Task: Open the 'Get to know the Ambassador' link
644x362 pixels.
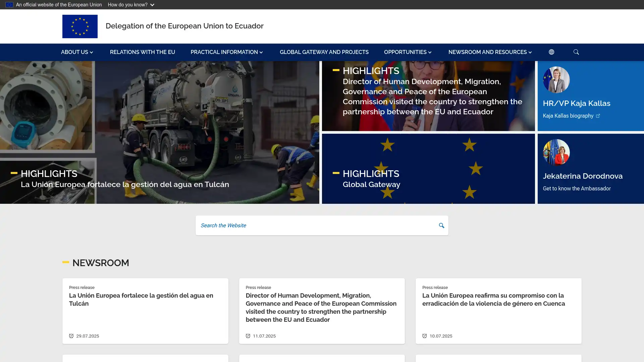Action: coord(577,188)
